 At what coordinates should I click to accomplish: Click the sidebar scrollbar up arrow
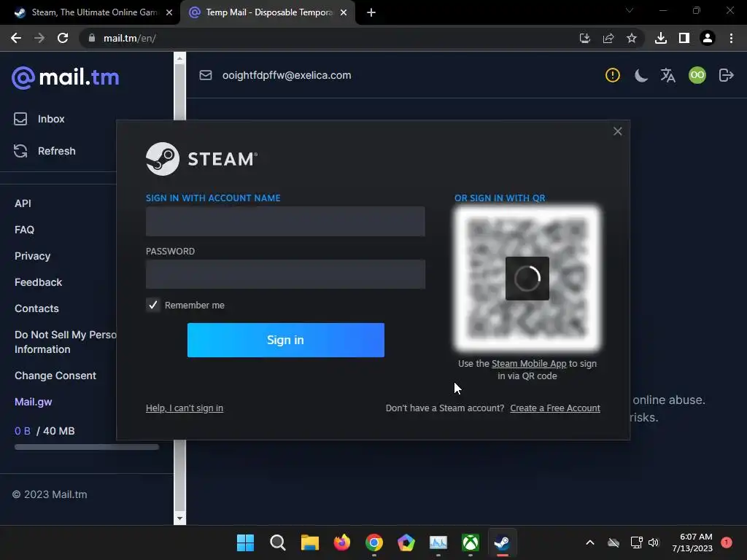(179, 58)
